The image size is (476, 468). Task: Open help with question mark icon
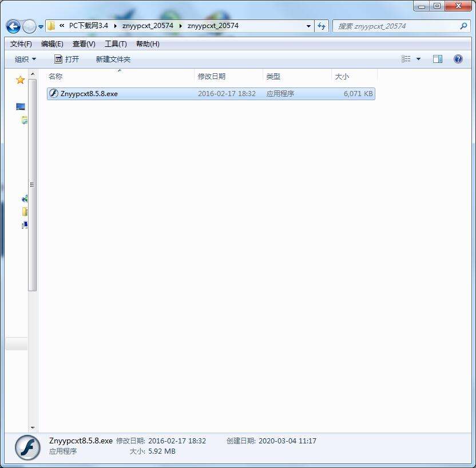[x=458, y=59]
